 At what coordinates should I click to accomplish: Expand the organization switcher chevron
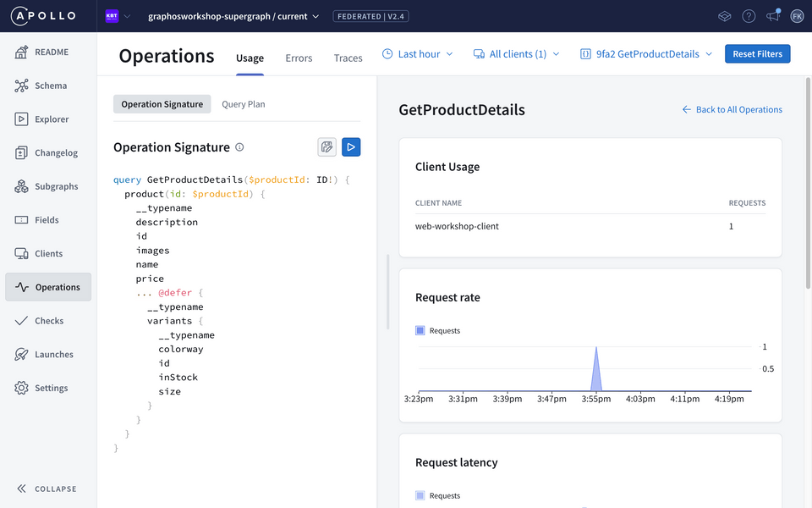tap(127, 16)
